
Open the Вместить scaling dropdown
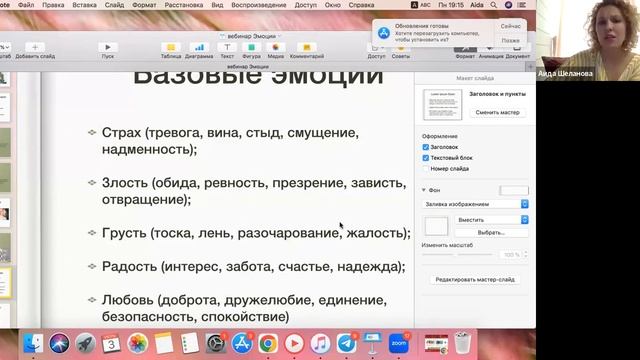point(492,220)
